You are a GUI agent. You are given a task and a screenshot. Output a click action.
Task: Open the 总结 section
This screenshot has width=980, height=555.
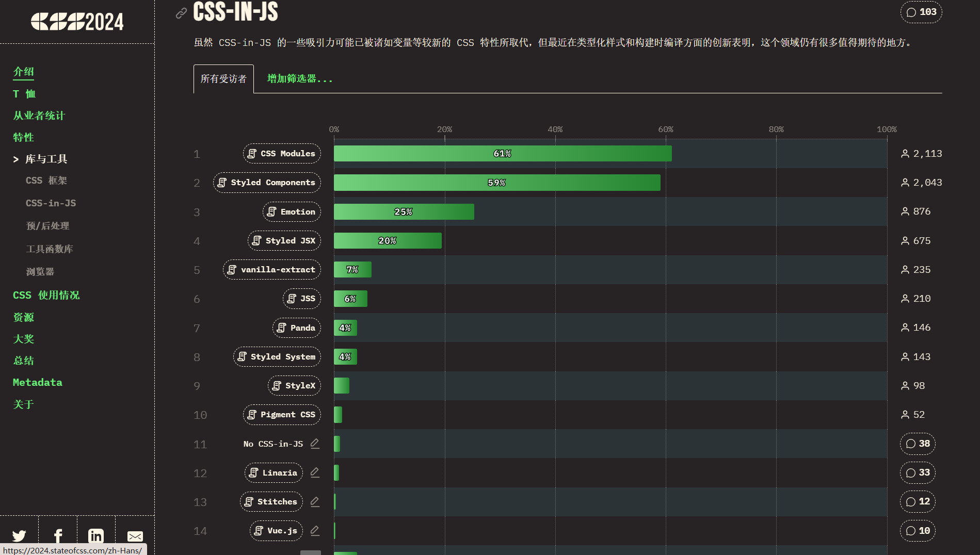(23, 361)
